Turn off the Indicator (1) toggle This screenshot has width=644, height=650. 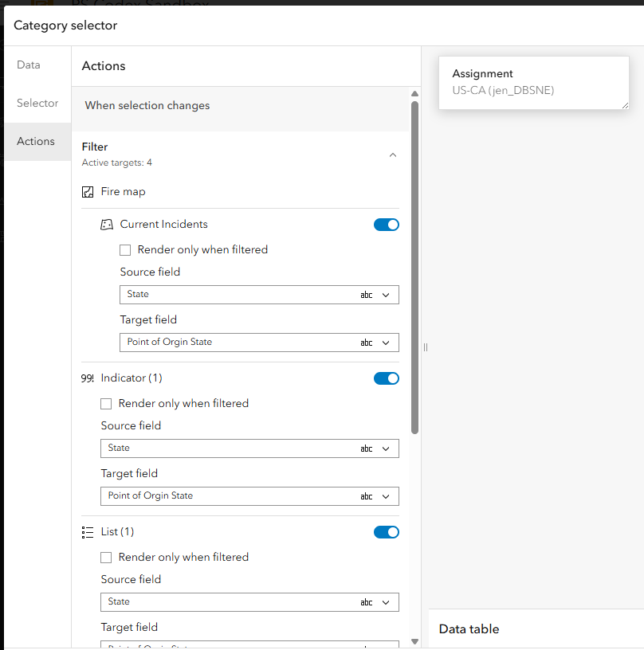(x=387, y=378)
